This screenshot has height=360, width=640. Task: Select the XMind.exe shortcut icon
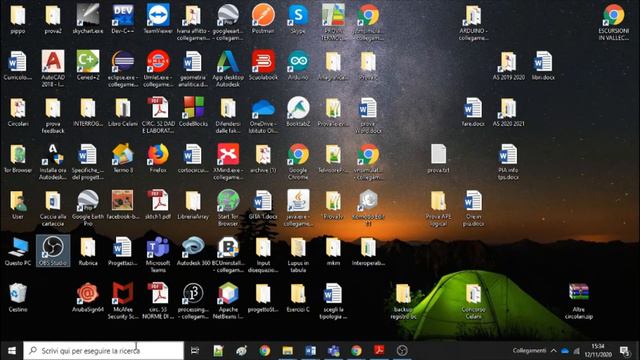(228, 162)
